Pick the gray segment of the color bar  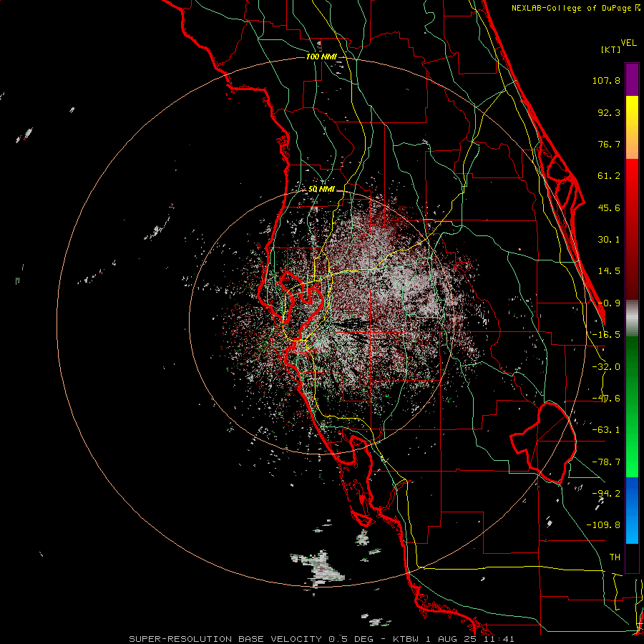click(632, 318)
